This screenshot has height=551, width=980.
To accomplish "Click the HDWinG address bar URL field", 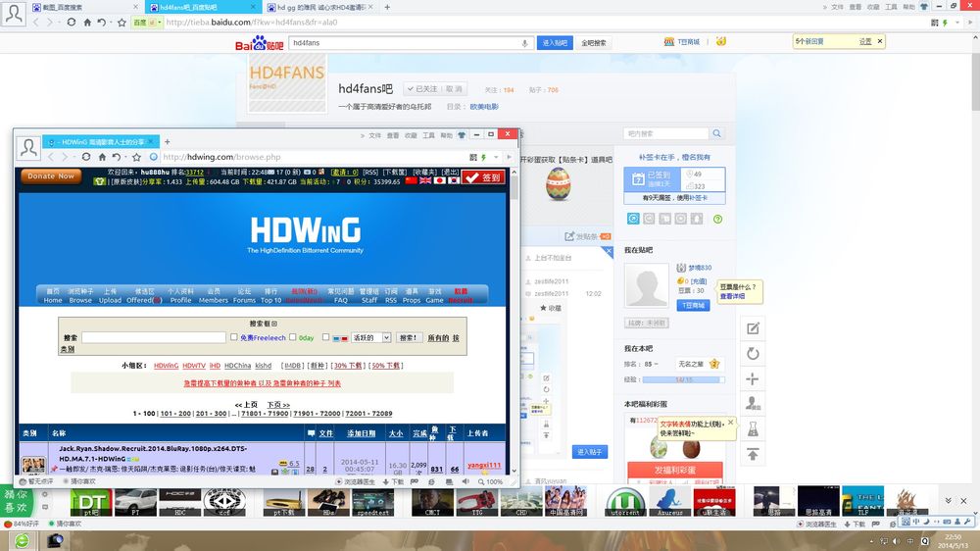I will (x=313, y=157).
